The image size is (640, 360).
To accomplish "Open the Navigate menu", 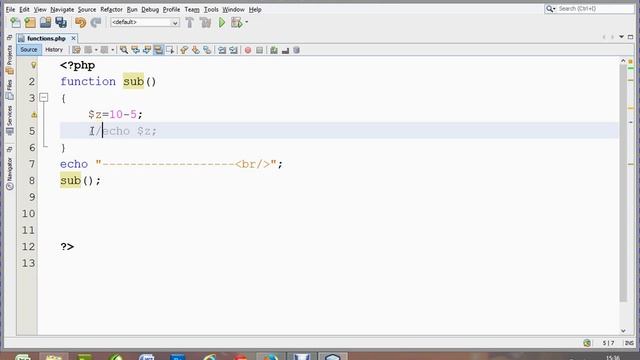I will coord(62,9).
